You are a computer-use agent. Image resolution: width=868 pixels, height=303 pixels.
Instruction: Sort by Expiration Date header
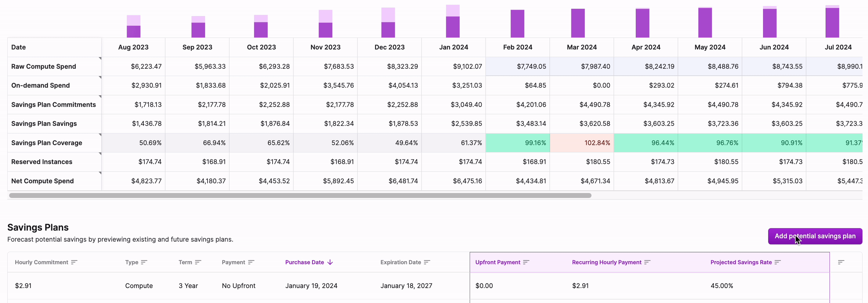(401, 262)
